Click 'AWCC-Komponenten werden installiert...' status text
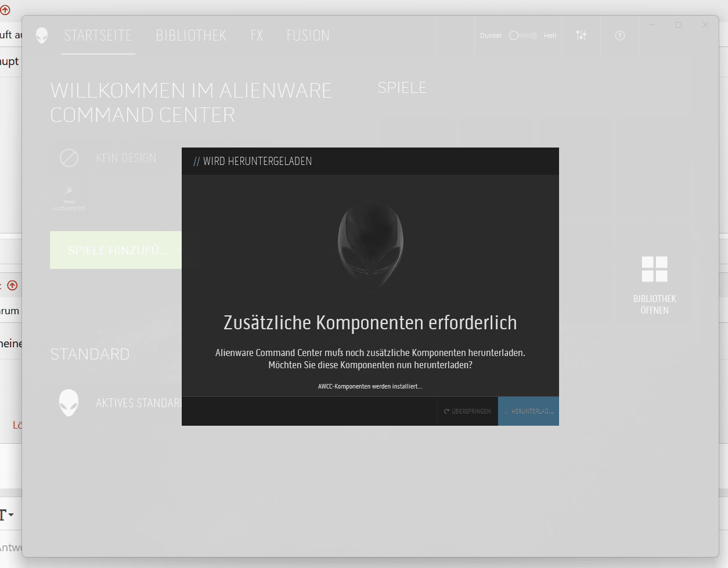The height and width of the screenshot is (568, 728). (370, 386)
